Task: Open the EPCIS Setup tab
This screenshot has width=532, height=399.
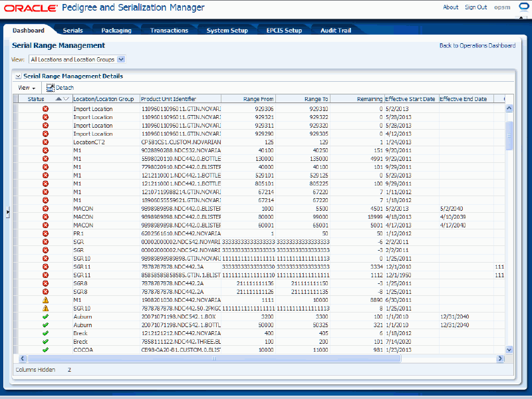Action: pos(285,31)
